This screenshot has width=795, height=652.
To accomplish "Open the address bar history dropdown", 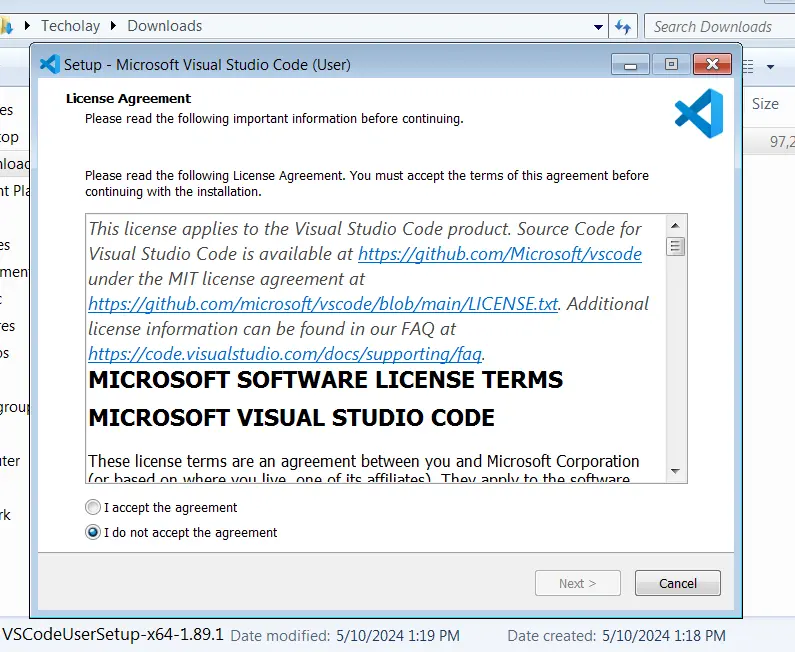I will 598,27.
